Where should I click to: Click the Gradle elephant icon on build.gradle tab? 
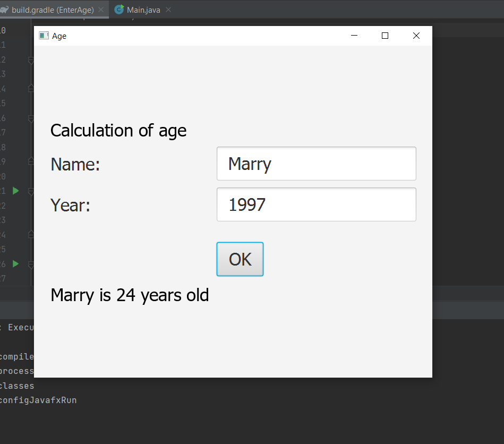pos(4,10)
